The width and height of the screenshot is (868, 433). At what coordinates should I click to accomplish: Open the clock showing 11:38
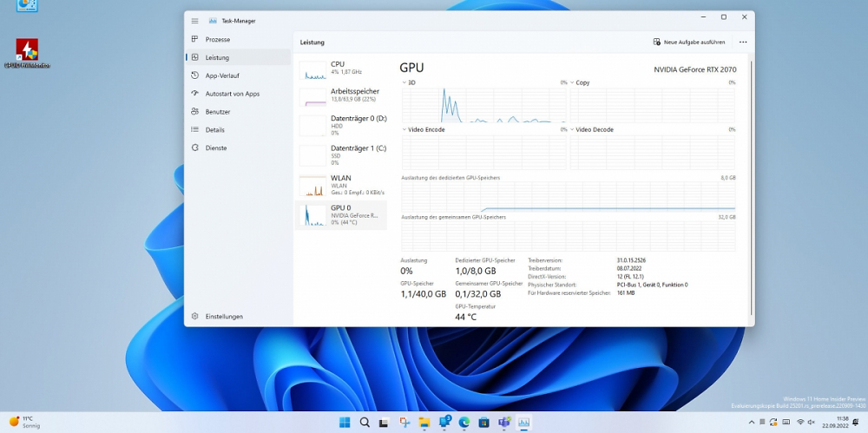click(x=837, y=423)
